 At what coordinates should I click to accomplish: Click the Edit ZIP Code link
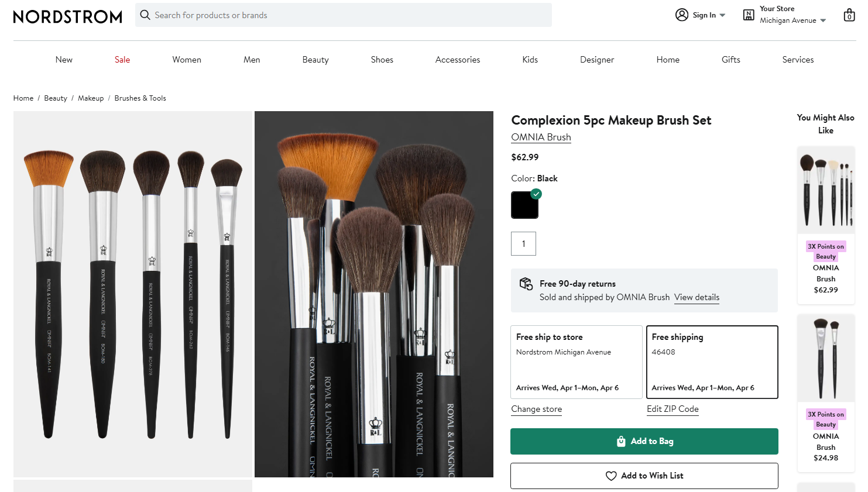coord(673,409)
